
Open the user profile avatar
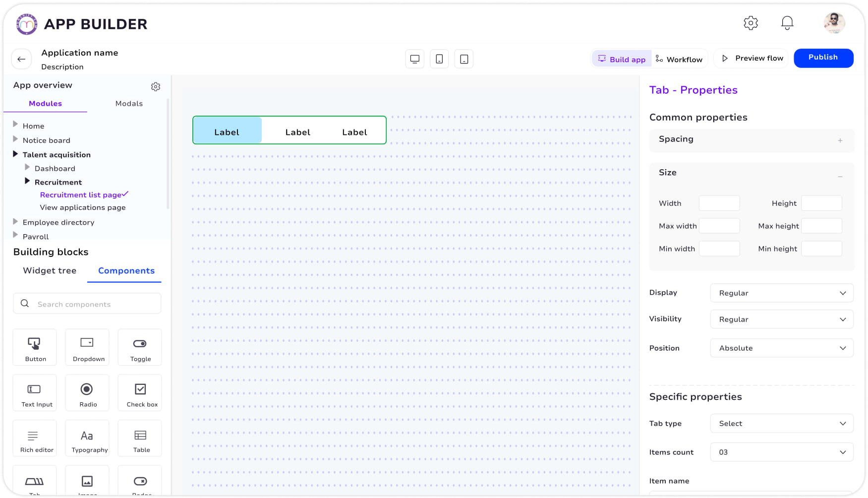click(x=834, y=23)
